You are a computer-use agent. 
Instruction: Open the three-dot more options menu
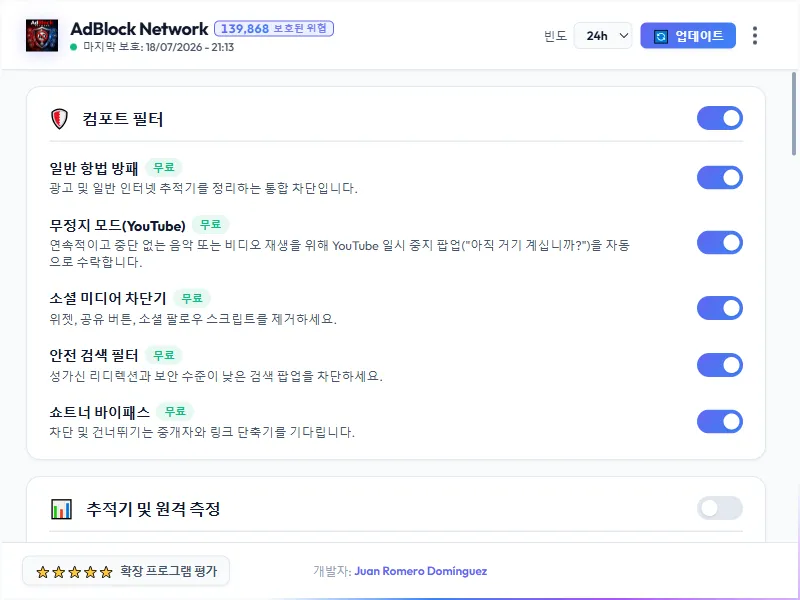pyautogui.click(x=755, y=36)
